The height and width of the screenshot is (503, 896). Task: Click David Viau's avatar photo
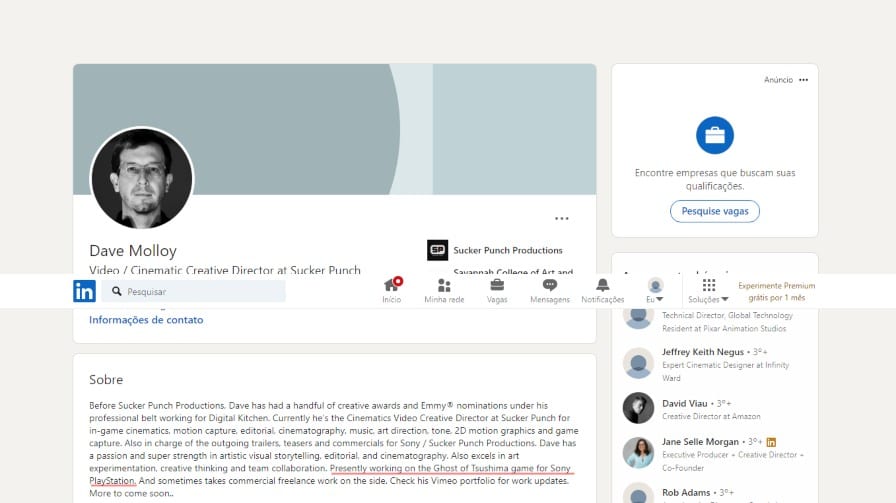pos(638,408)
